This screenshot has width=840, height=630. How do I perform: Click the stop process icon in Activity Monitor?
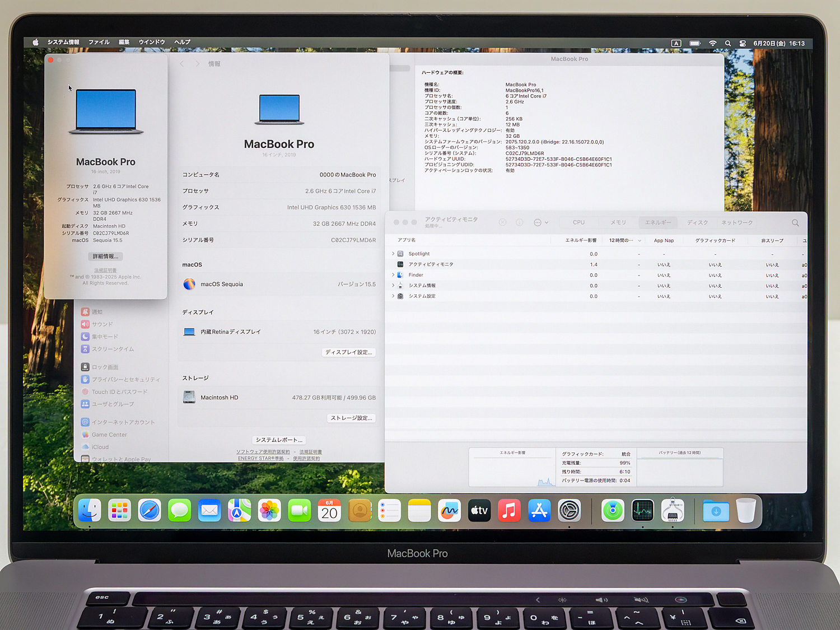[x=503, y=222]
